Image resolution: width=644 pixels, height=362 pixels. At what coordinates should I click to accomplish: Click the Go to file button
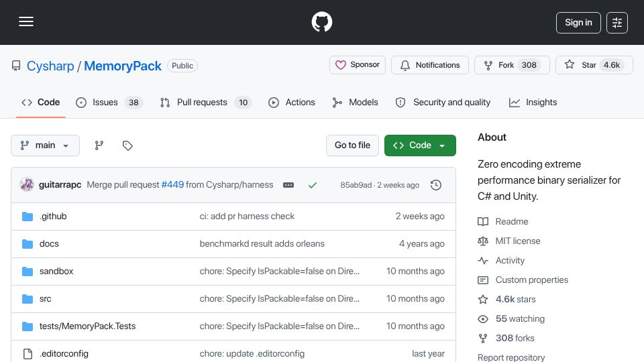click(x=352, y=145)
